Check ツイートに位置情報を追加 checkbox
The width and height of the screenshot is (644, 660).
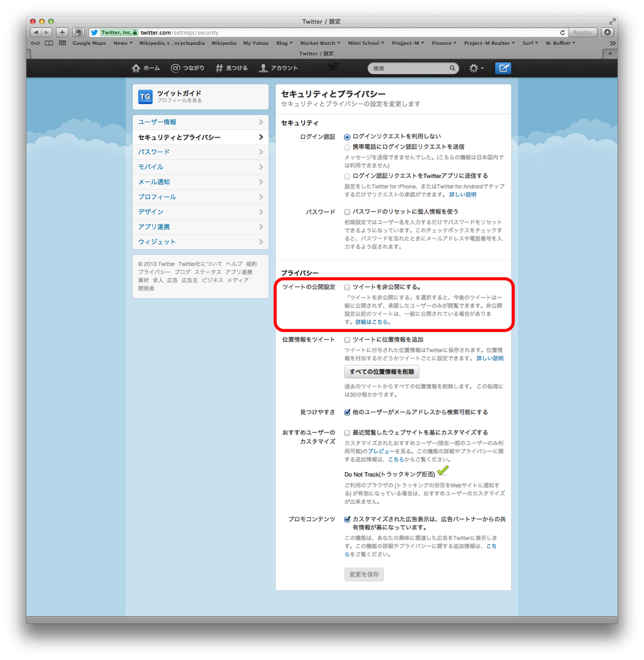pyautogui.click(x=347, y=340)
